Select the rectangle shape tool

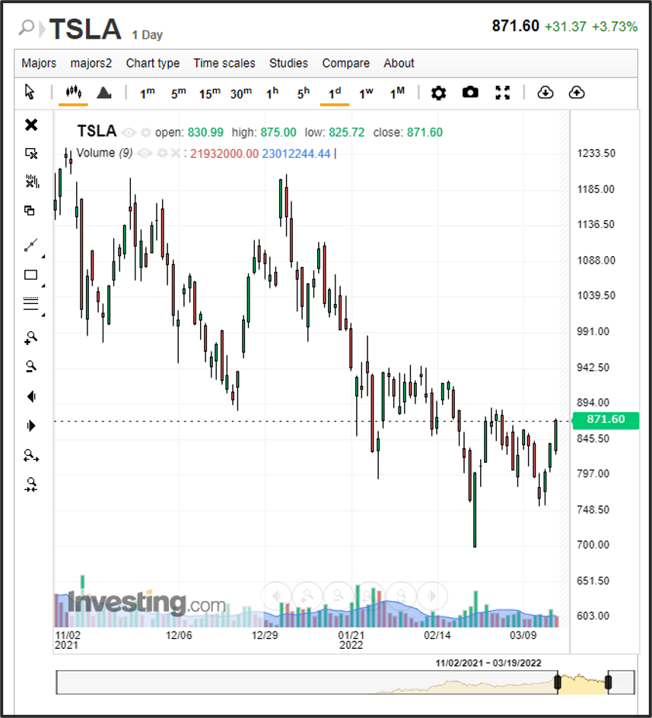(30, 275)
